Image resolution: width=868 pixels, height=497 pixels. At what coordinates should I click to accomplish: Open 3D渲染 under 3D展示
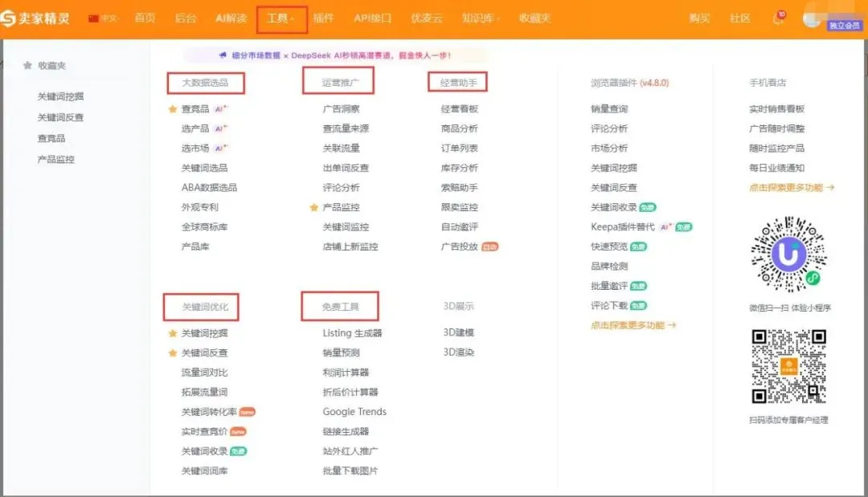[458, 352]
